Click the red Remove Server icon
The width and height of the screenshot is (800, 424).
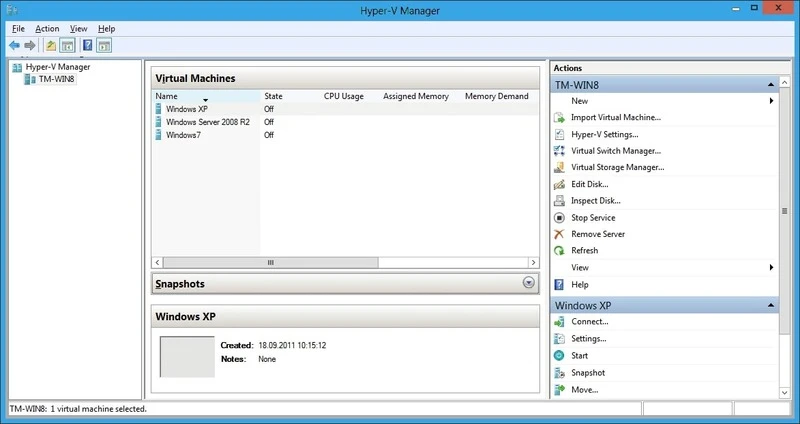click(559, 234)
